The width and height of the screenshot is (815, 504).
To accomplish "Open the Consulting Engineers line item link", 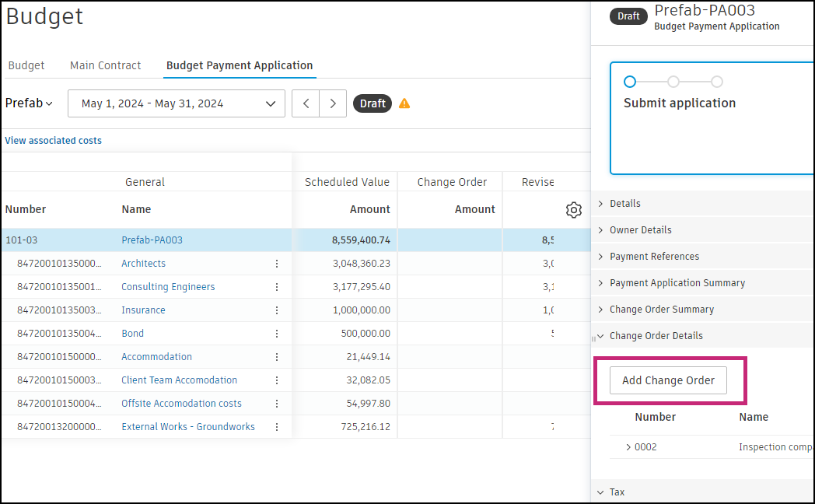I will 168,287.
